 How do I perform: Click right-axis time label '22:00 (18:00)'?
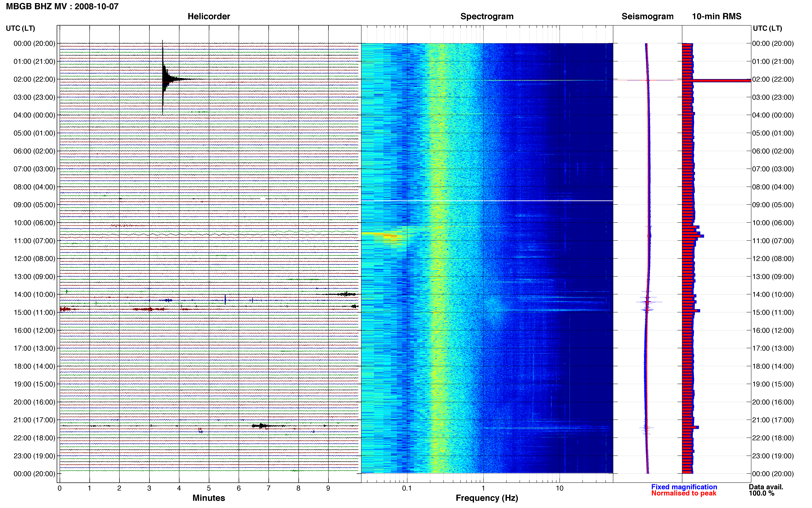click(x=773, y=438)
